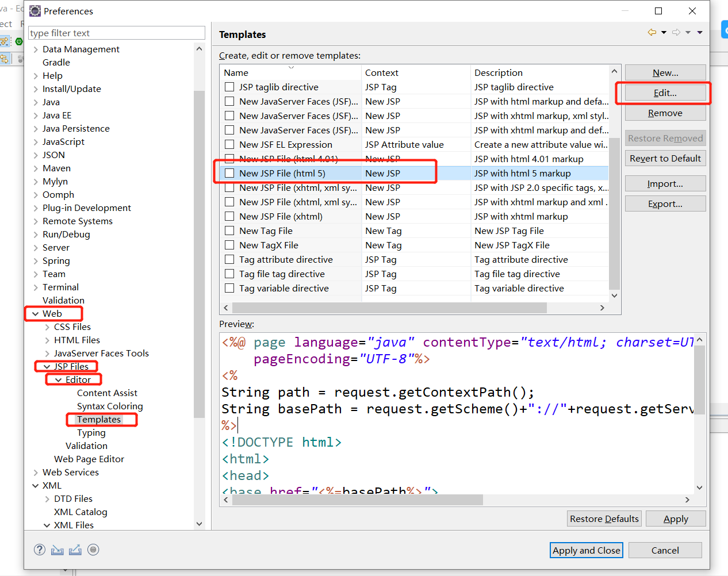Select Templates under JSP Files Editor

click(x=101, y=419)
